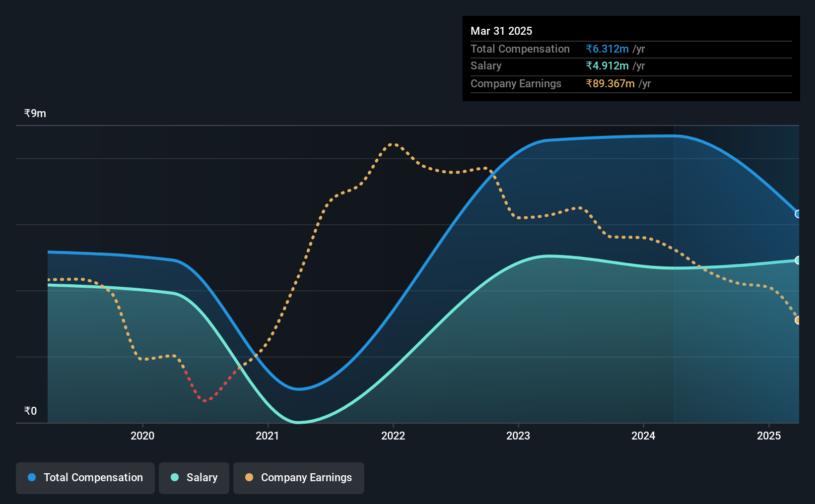Select the 2025 x-axis label
Viewport: 815px width, 504px height.
click(769, 436)
